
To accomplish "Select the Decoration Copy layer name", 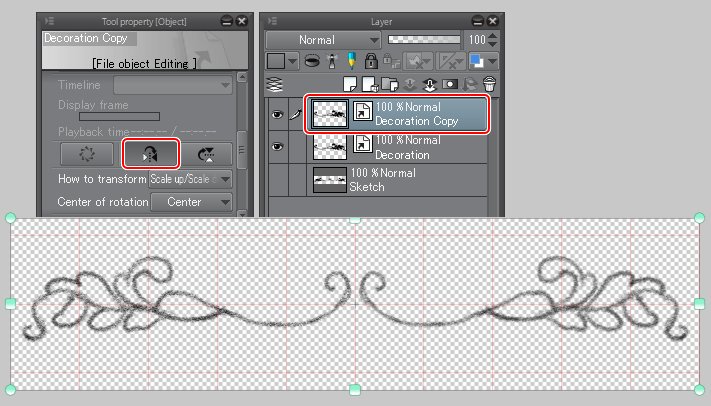I will click(416, 121).
